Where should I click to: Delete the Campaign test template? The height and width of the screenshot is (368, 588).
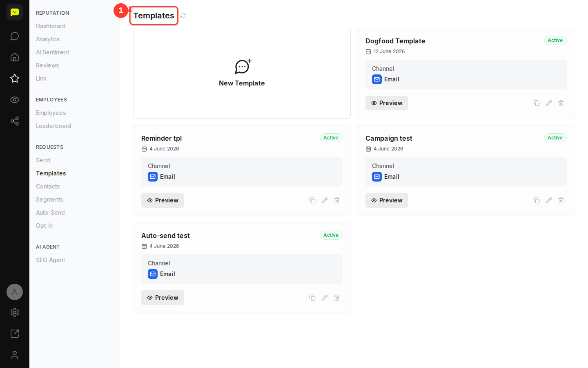(561, 200)
